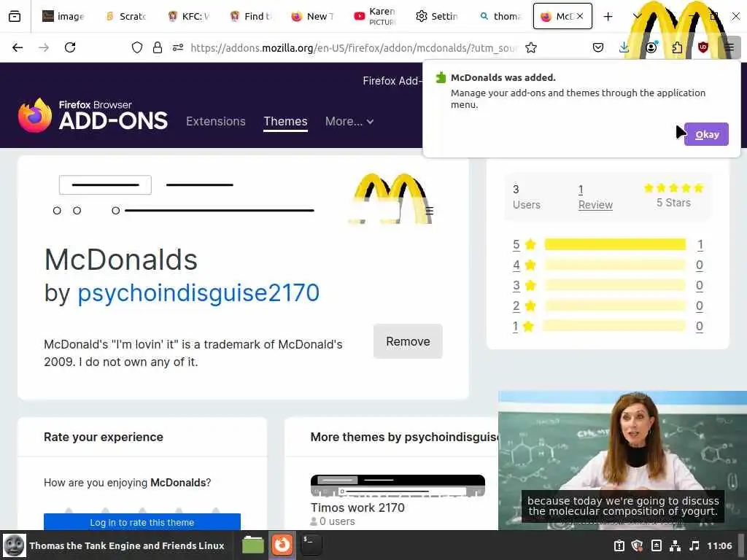The height and width of the screenshot is (560, 747).
Task: Expand the More... dropdown menu
Action: click(349, 122)
